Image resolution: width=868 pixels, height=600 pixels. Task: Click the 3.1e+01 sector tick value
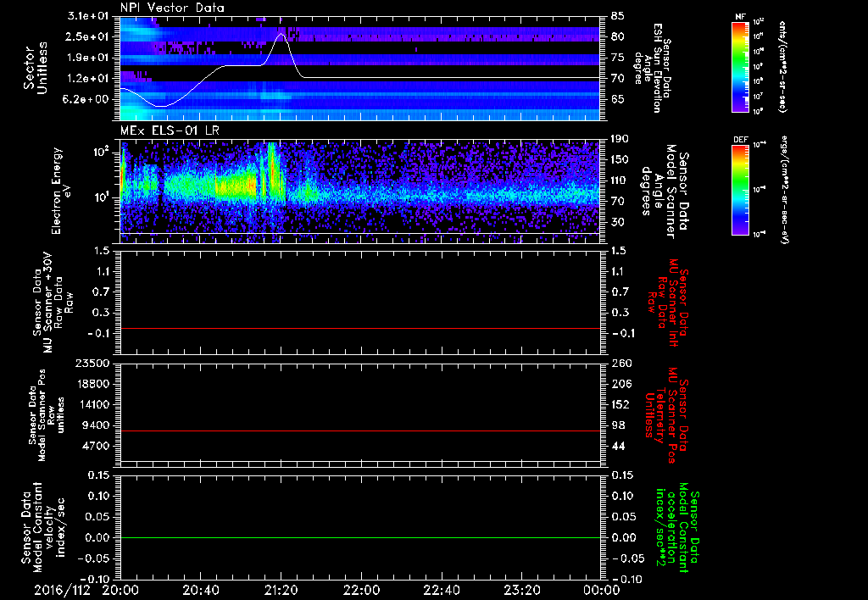(88, 16)
